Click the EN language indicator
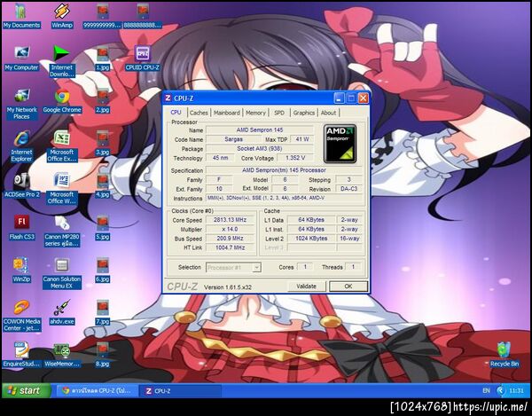The image size is (532, 416). (486, 391)
